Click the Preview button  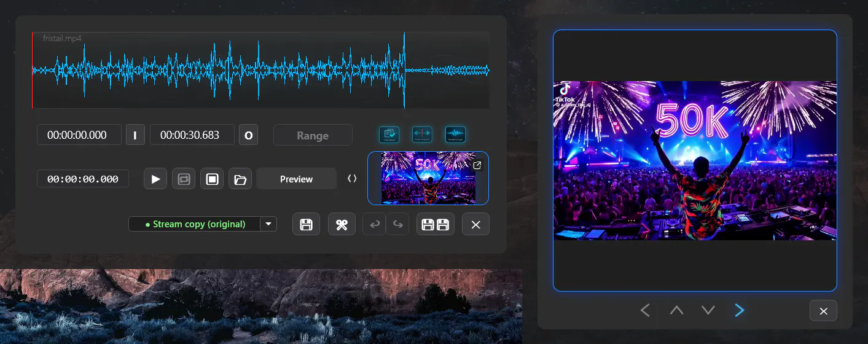296,179
